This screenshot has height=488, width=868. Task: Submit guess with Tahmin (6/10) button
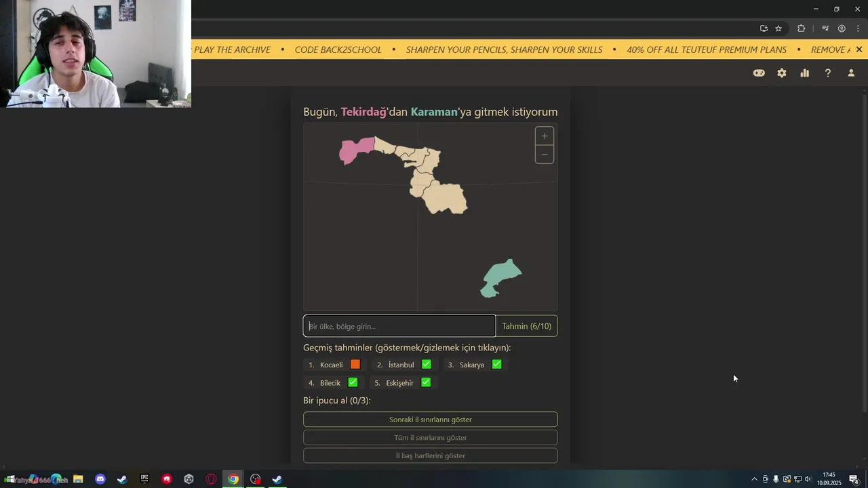point(527,326)
